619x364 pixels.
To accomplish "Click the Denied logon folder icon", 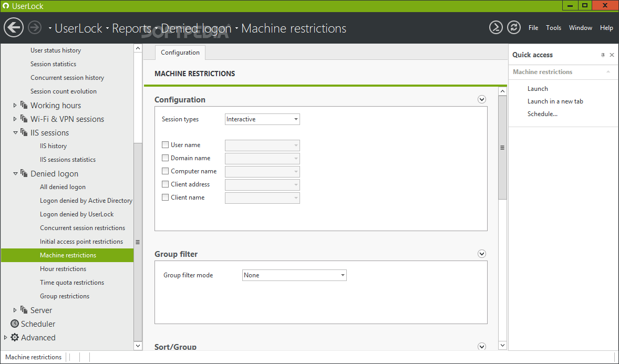I will (24, 173).
